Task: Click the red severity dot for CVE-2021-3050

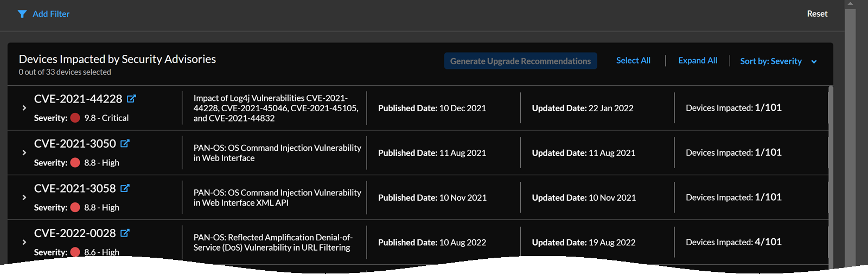Action: 75,162
